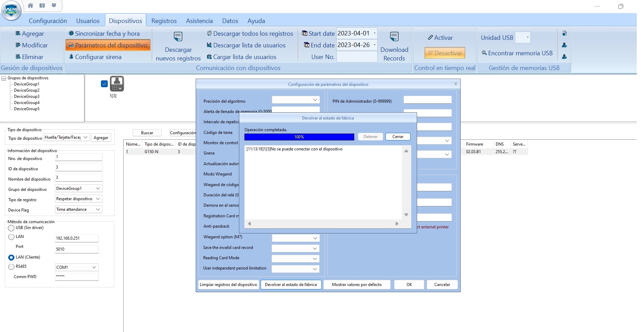Click top USB management icon at ribbon edge
644x332 pixels.
tap(564, 33)
